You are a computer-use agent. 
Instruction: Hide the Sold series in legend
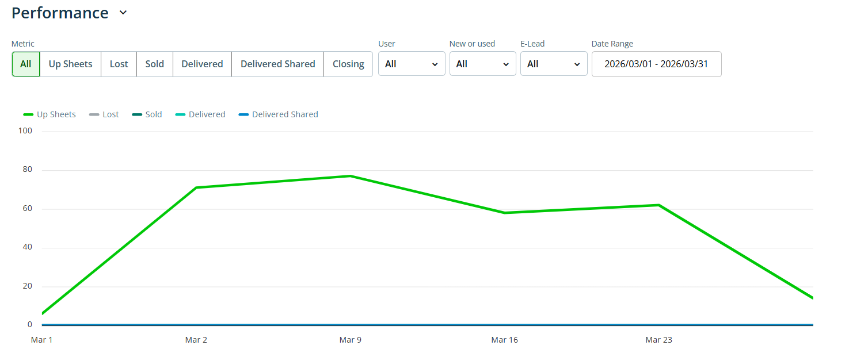153,114
